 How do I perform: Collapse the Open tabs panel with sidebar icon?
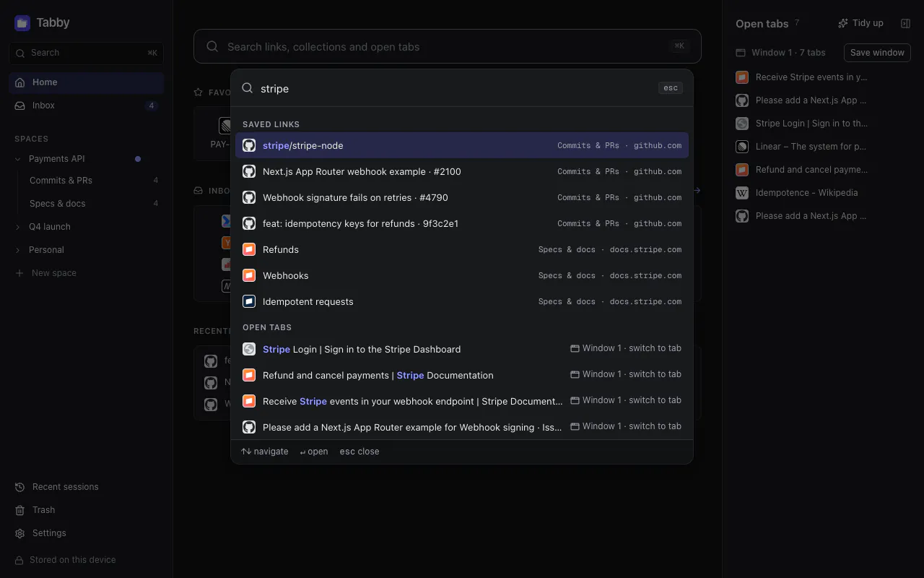tap(905, 23)
